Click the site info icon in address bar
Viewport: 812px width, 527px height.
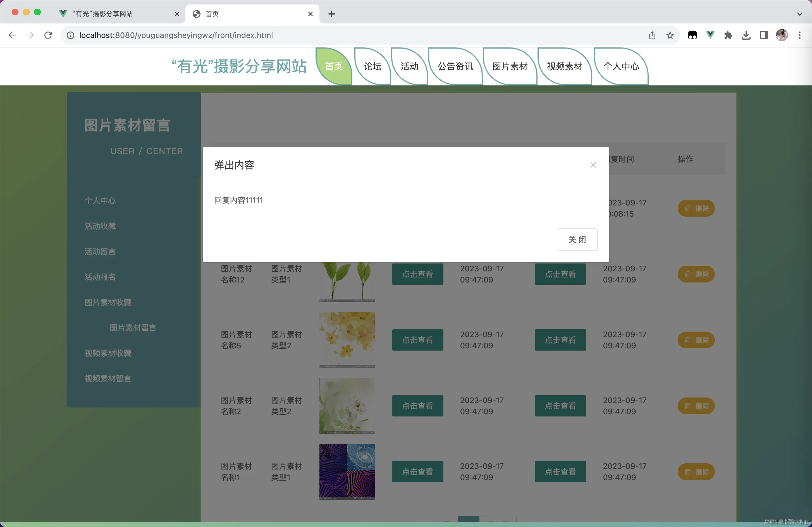[x=70, y=35]
